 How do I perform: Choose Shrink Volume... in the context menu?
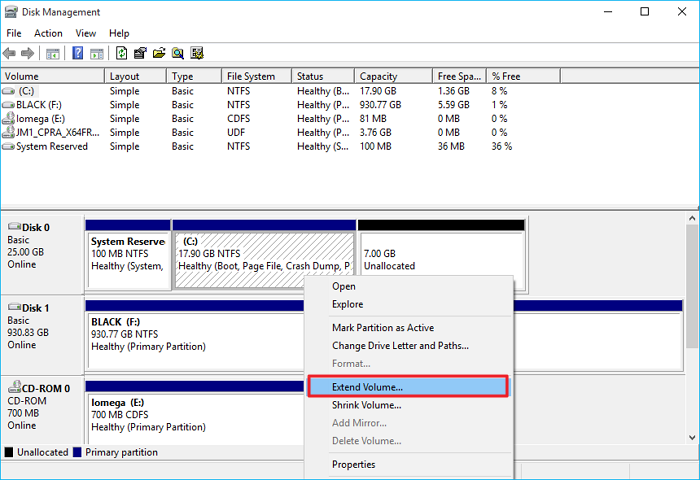pyautogui.click(x=366, y=405)
